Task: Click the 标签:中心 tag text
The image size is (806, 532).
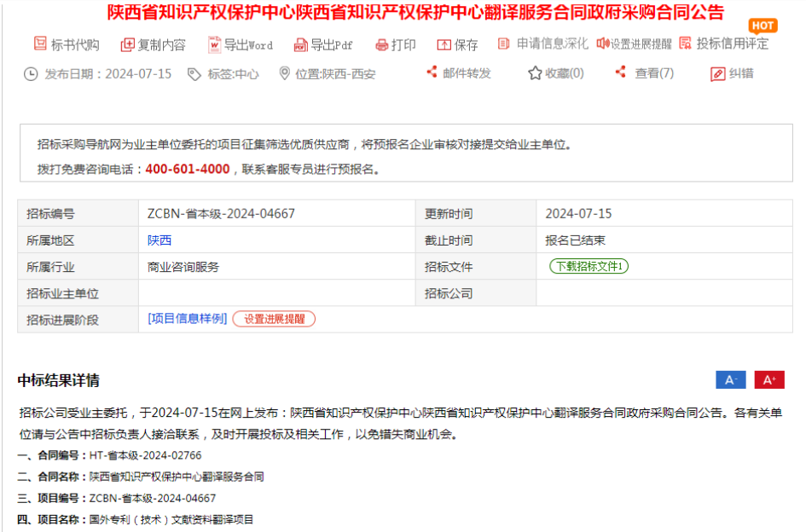Action: tap(233, 74)
